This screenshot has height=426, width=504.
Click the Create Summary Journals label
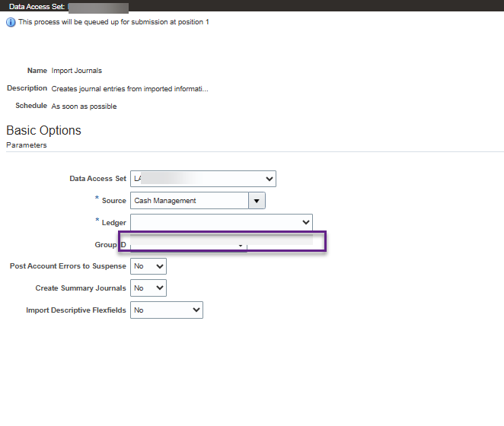coord(81,288)
